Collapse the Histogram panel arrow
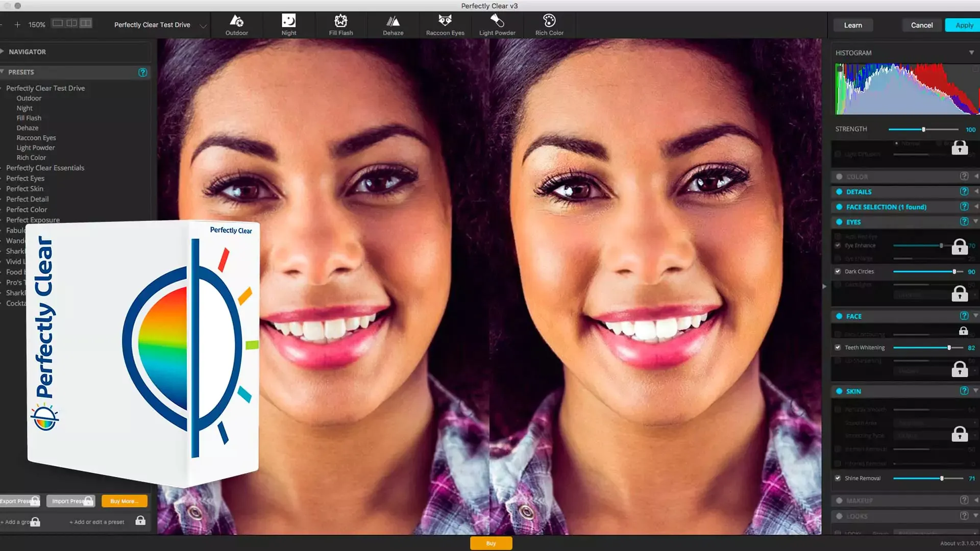Screen dimensions: 980x551 click(x=971, y=53)
